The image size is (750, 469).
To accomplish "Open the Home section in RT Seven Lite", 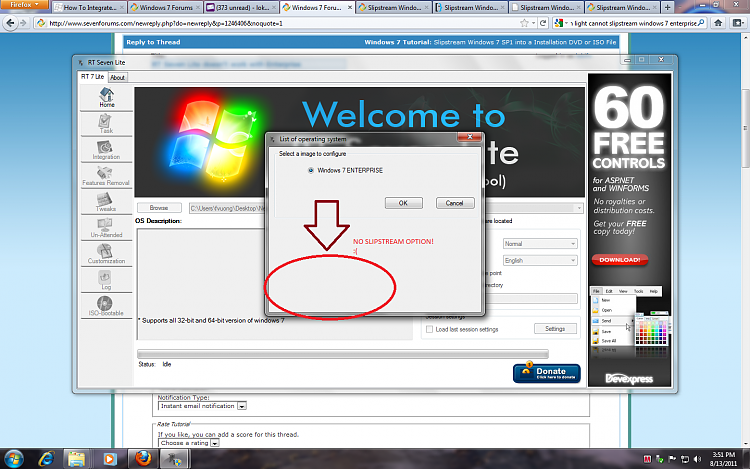I will [106, 98].
